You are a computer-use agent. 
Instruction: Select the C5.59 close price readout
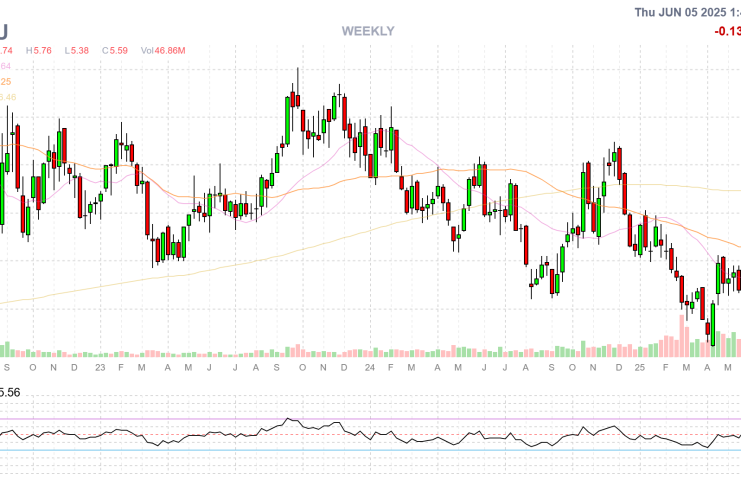click(115, 50)
